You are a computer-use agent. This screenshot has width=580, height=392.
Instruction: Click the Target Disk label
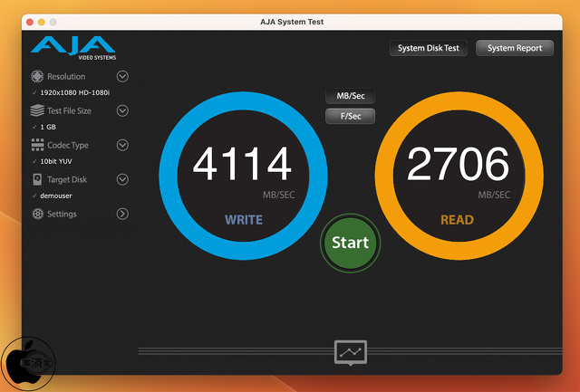[67, 179]
